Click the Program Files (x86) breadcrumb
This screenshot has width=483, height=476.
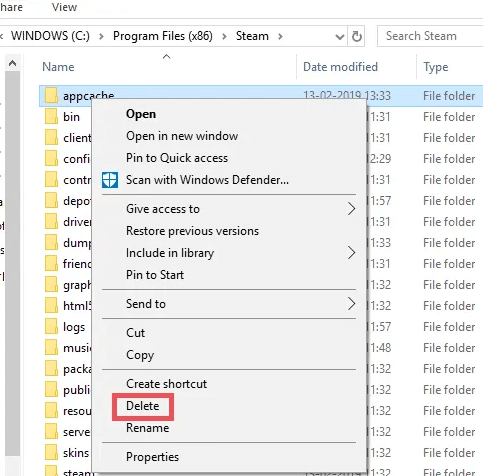click(x=163, y=36)
